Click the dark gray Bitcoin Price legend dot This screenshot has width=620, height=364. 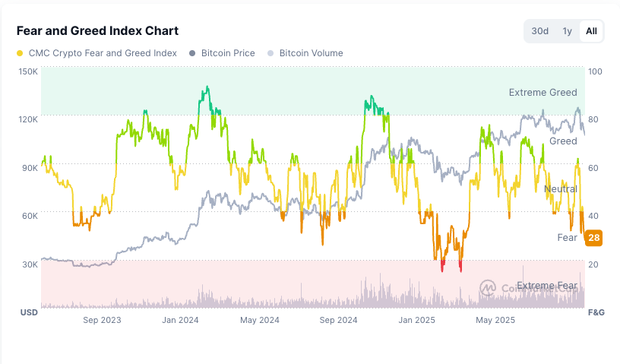[x=192, y=53]
